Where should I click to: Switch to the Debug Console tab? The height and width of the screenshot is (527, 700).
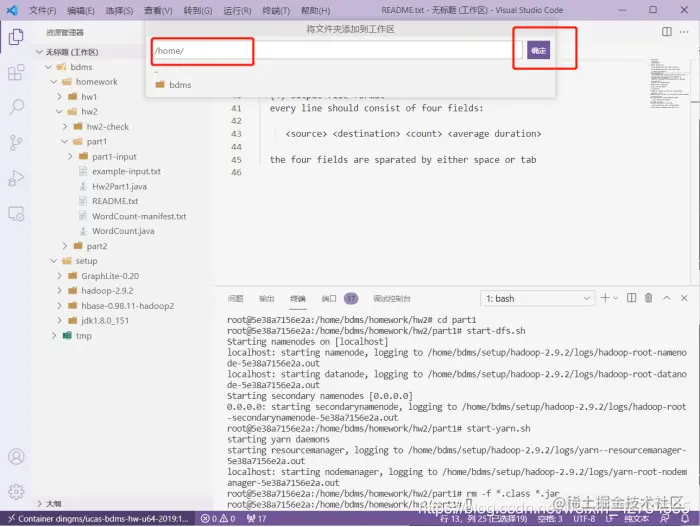point(392,298)
